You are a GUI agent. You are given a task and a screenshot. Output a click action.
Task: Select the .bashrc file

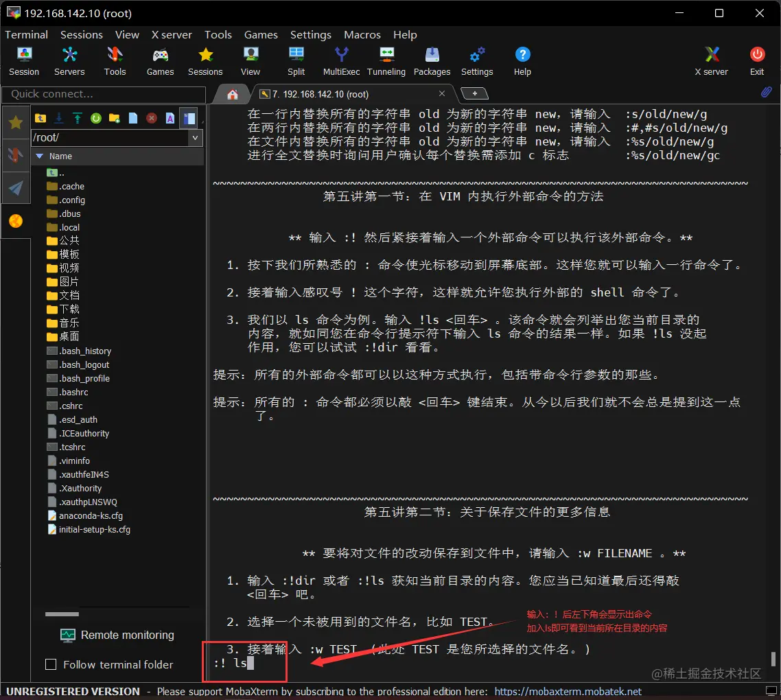tap(67, 392)
